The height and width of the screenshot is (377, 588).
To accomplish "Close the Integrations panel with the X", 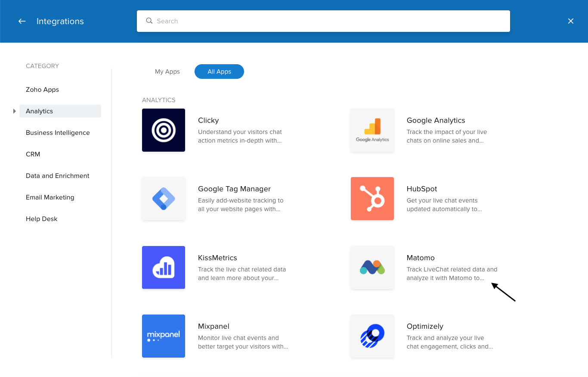I will pos(571,21).
